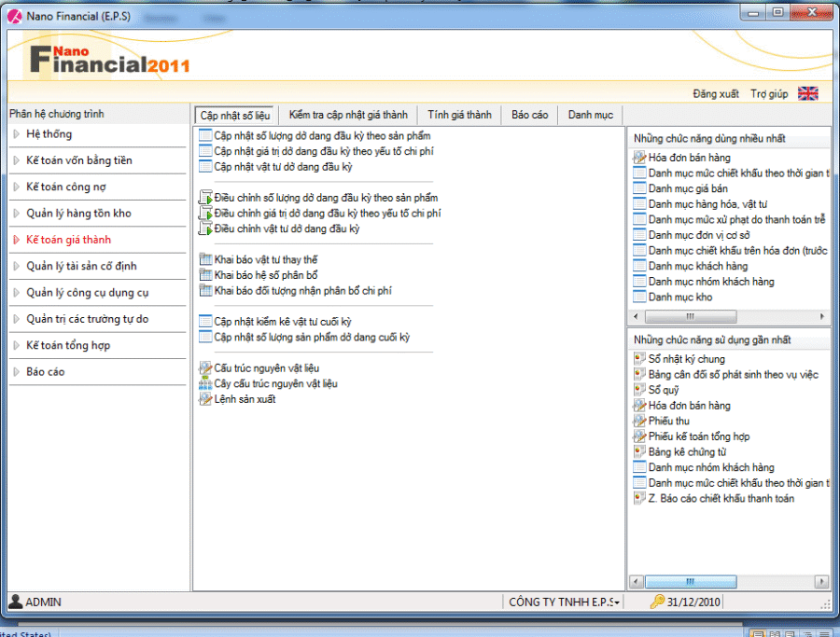
Task: Expand Kế toán vốn bằng tiền section
Action: pos(79,160)
